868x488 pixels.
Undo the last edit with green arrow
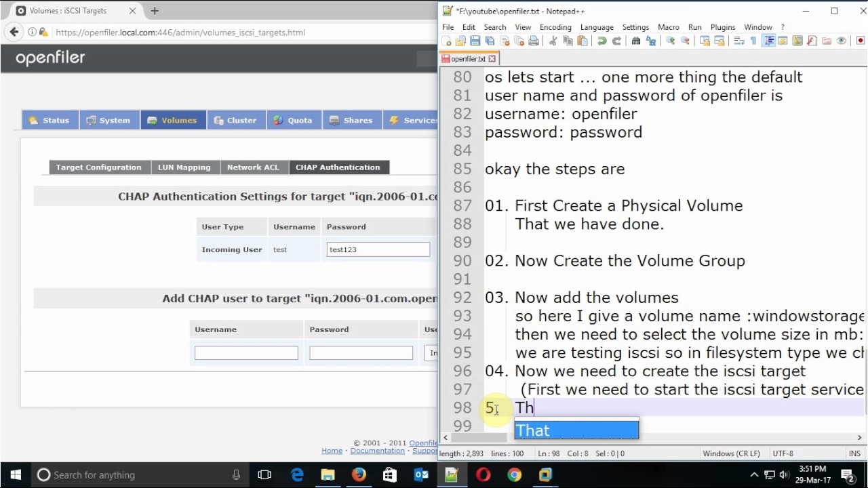601,41
